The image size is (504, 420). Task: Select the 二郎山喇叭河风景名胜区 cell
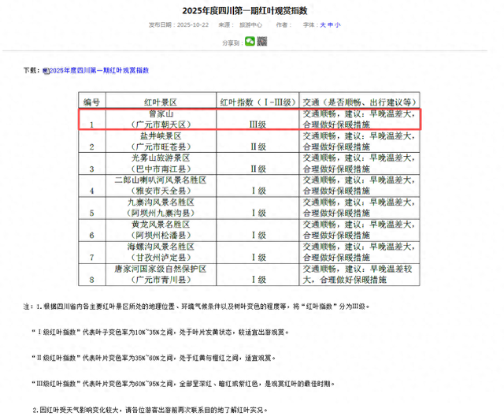point(161,185)
